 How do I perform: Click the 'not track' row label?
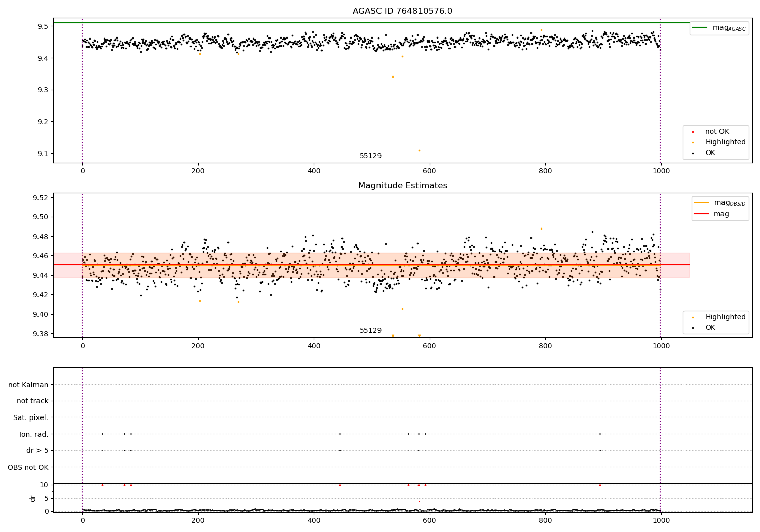coord(32,401)
